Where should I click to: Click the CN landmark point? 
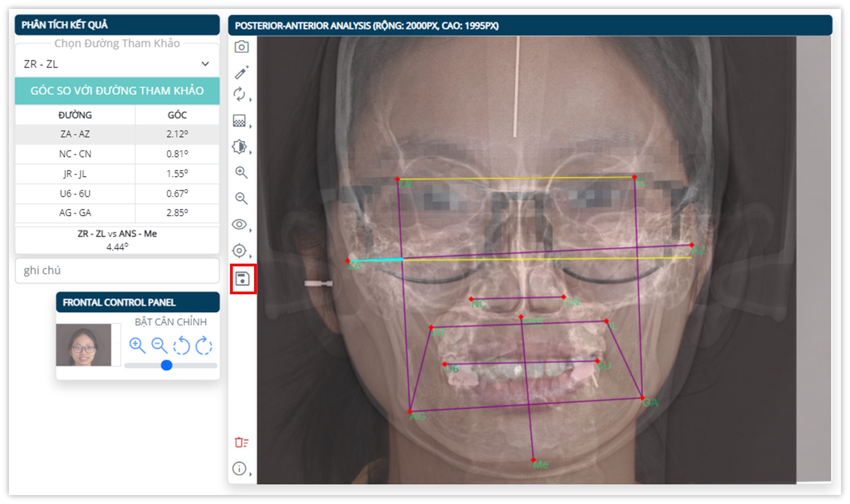(564, 297)
